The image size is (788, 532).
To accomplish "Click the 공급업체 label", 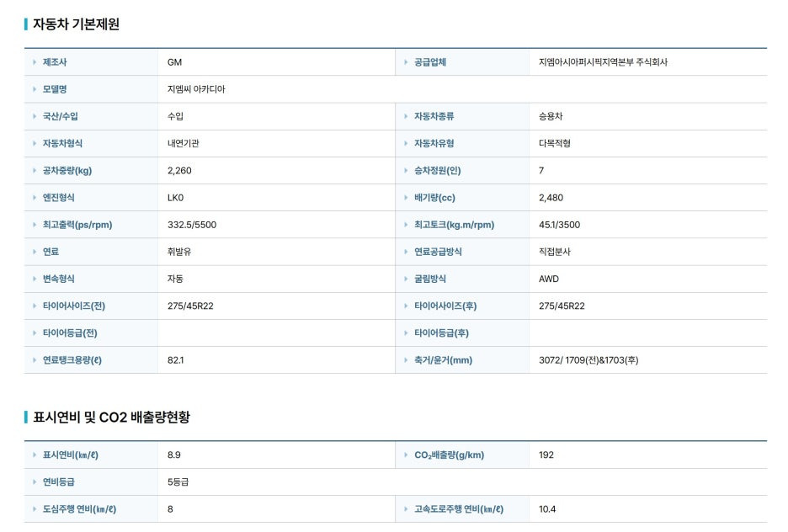I will click(x=430, y=62).
